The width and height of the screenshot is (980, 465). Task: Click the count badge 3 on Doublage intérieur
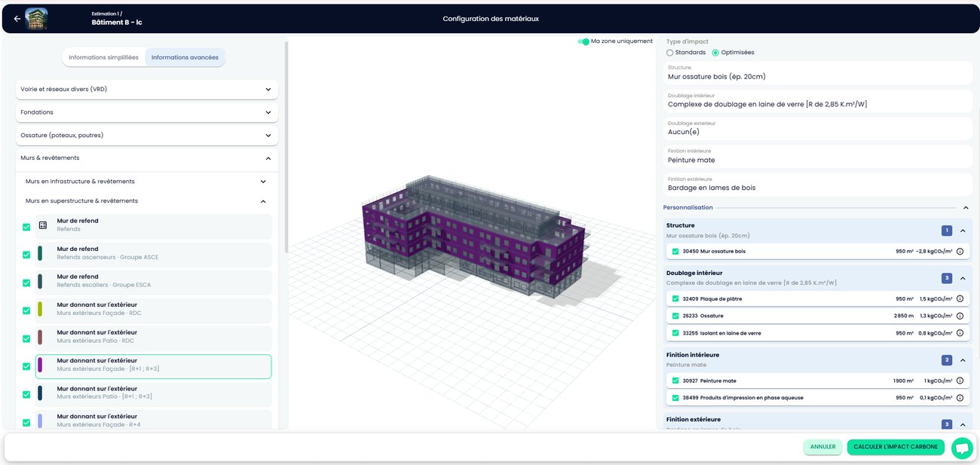point(947,278)
